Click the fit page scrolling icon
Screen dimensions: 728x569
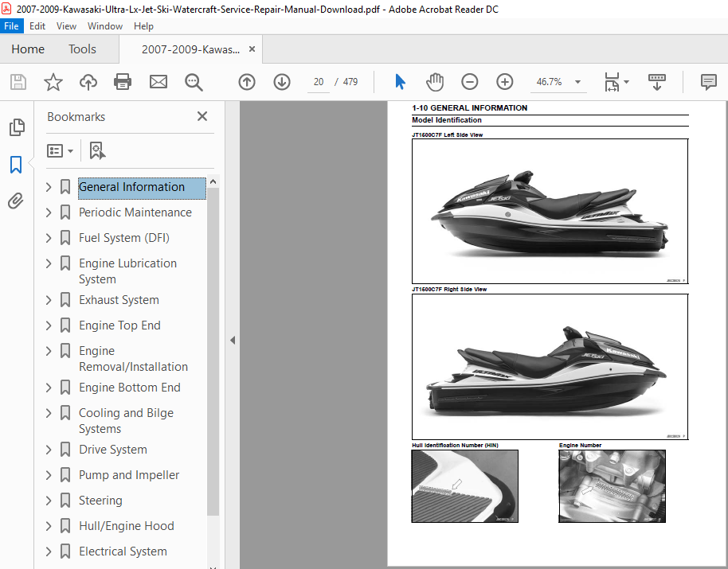[x=612, y=82]
